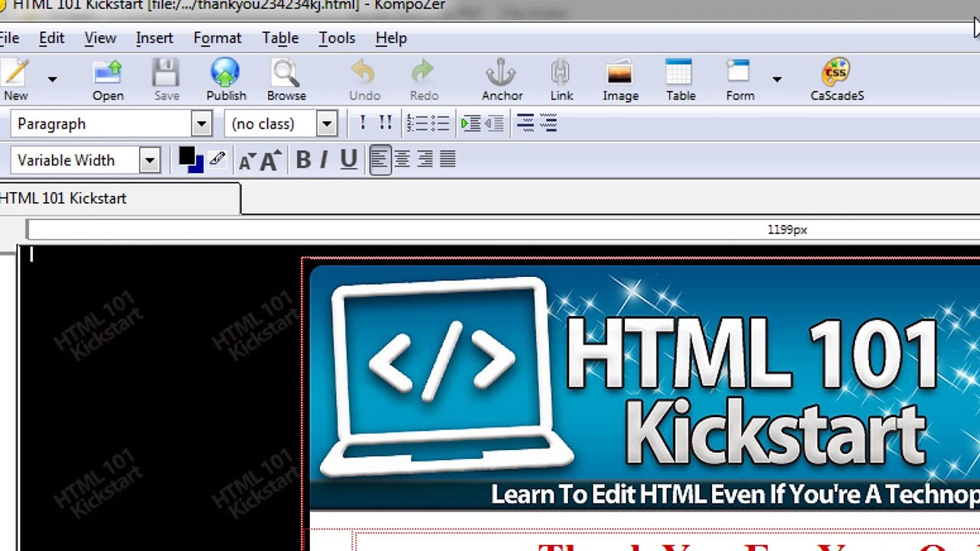
Task: Expand the arrow beside Form button
Action: pyautogui.click(x=776, y=79)
